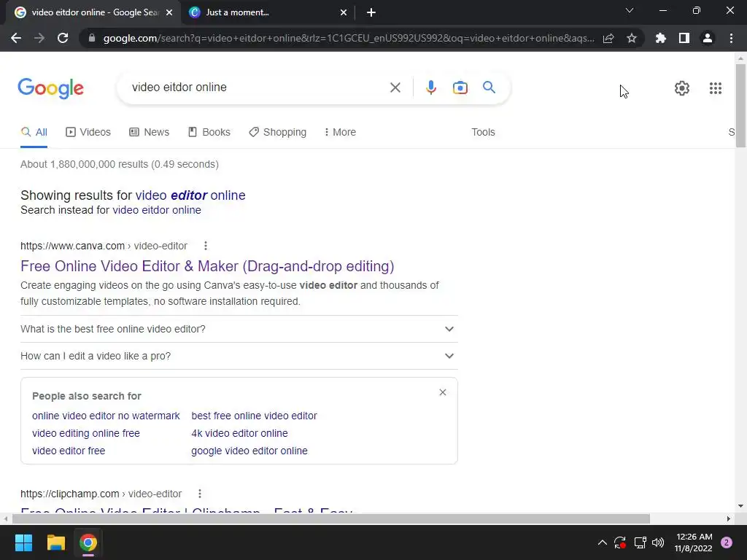Click the scroll-down arrow of page scrollbar
Image resolution: width=747 pixels, height=560 pixels.
pyautogui.click(x=740, y=506)
